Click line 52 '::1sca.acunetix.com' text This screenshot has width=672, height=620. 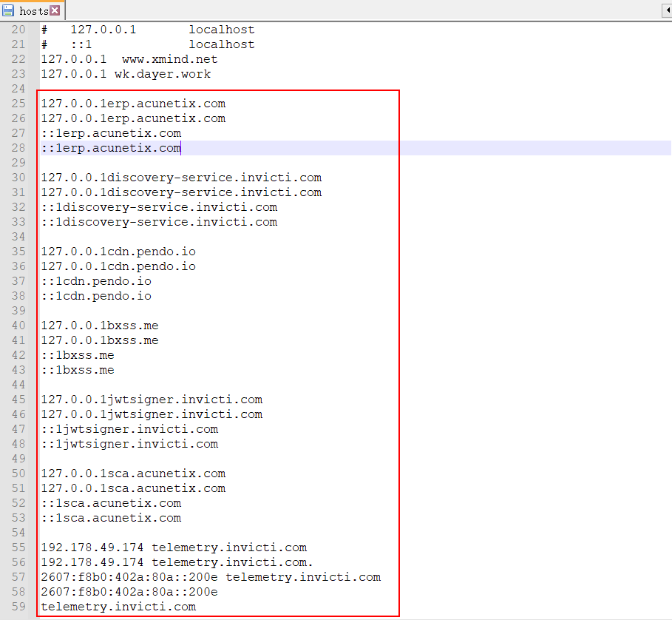pyautogui.click(x=111, y=503)
